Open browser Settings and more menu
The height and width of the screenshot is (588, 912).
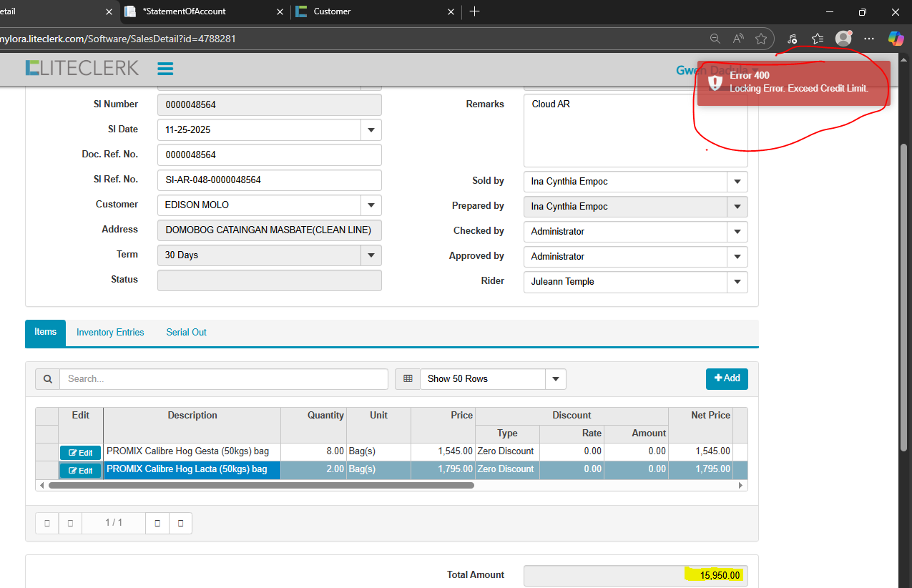click(869, 39)
